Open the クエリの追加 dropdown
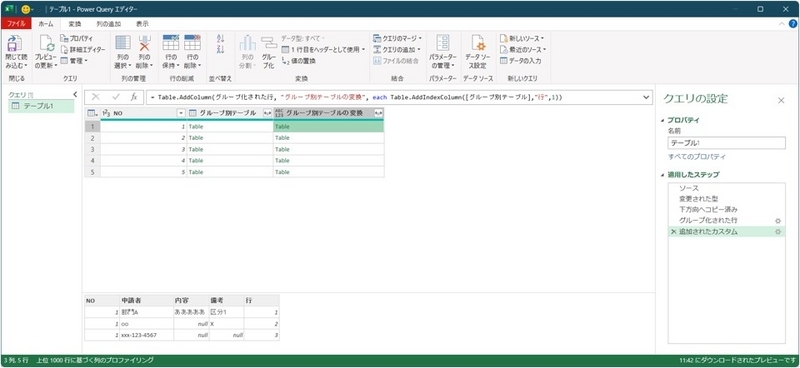Viewport: 800px width, 368px height. [396, 50]
